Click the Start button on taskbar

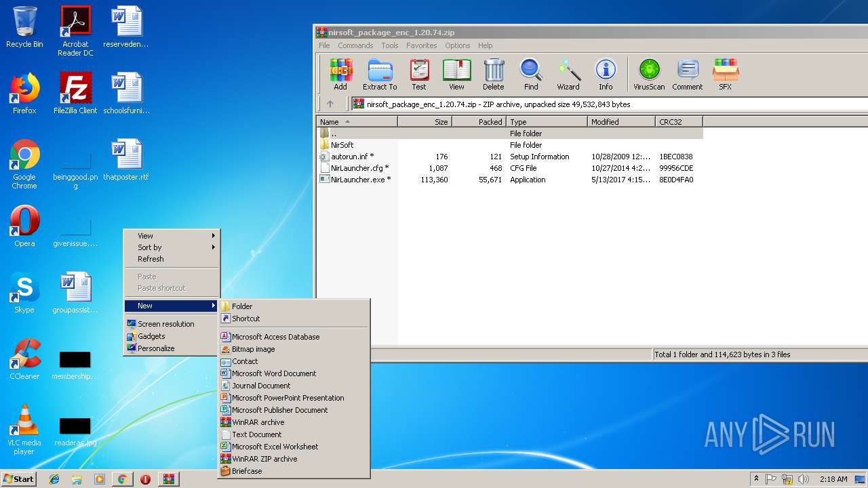18,479
